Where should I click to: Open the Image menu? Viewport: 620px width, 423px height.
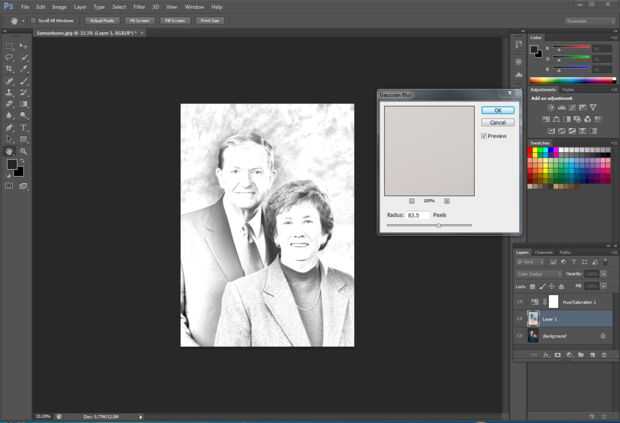59,7
